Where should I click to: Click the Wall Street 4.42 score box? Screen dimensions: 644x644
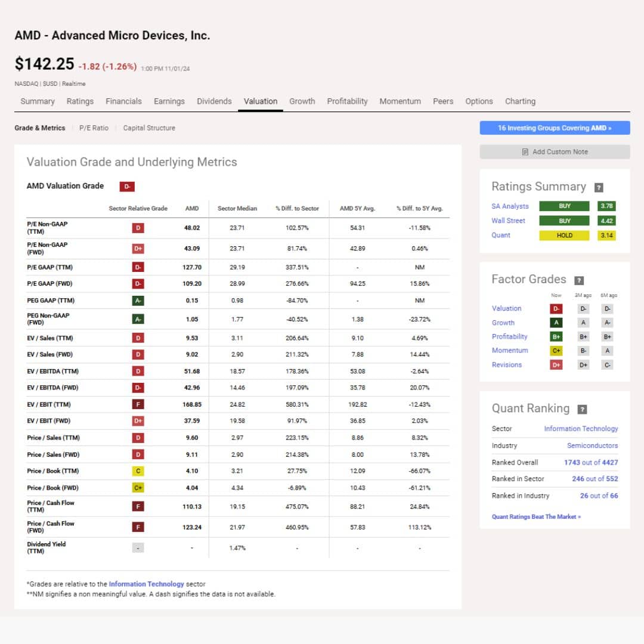(x=606, y=221)
